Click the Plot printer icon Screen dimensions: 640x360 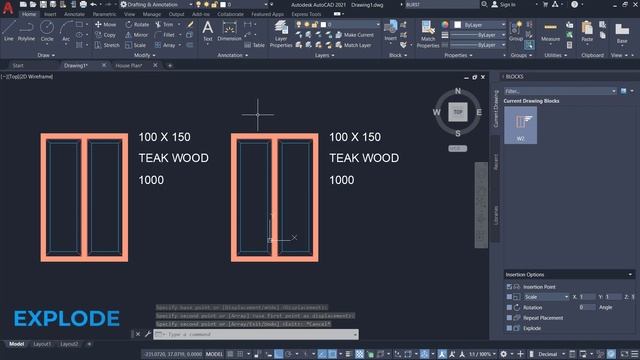[x=83, y=4]
